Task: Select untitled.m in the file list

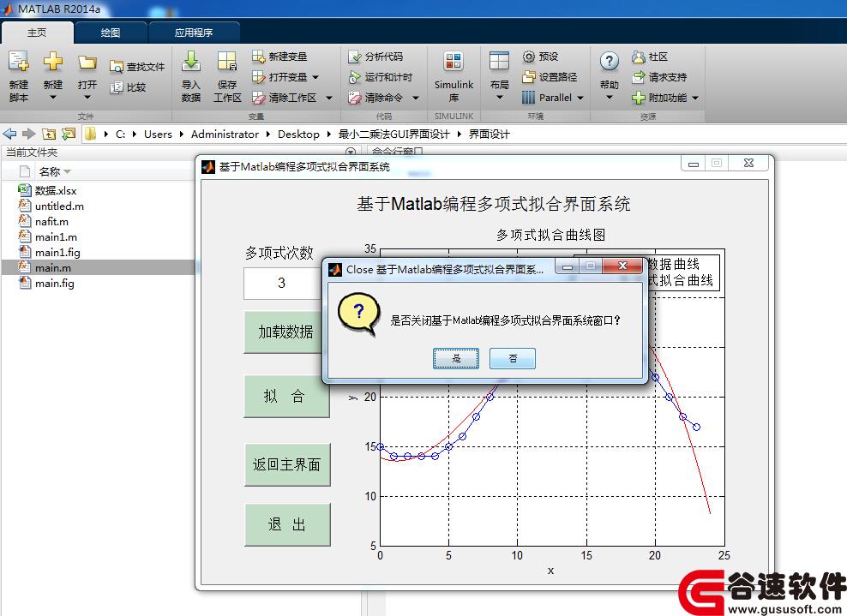Action: pyautogui.click(x=59, y=206)
